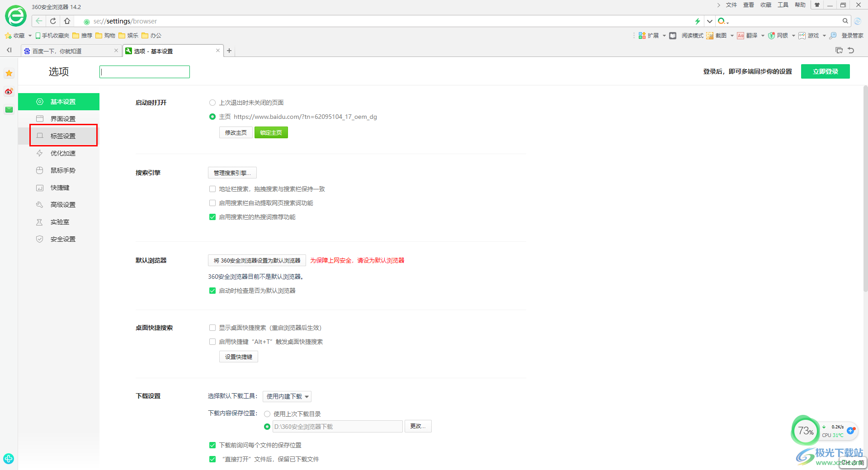This screenshot has height=470, width=868.
Task: Open the 网银 online banking tool
Action: click(x=778, y=35)
